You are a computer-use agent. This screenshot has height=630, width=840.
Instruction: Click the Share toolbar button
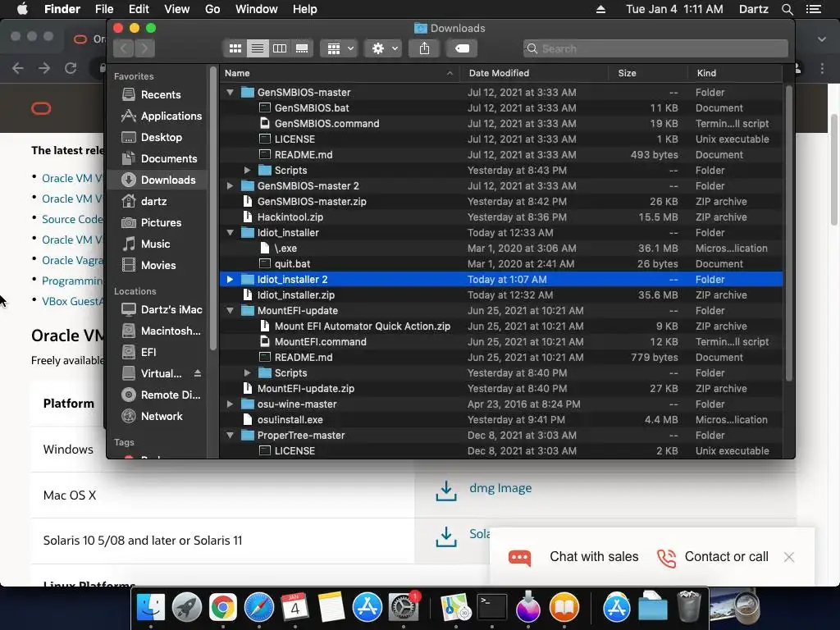424,48
